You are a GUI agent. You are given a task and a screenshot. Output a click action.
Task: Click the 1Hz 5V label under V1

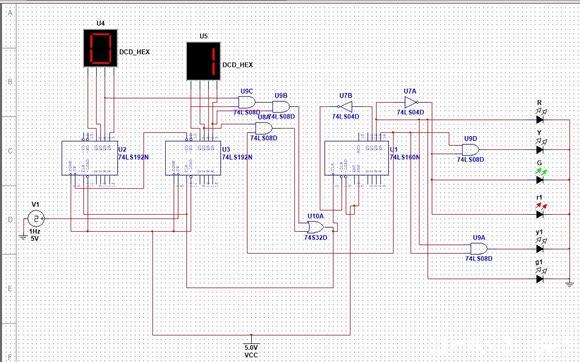point(34,235)
